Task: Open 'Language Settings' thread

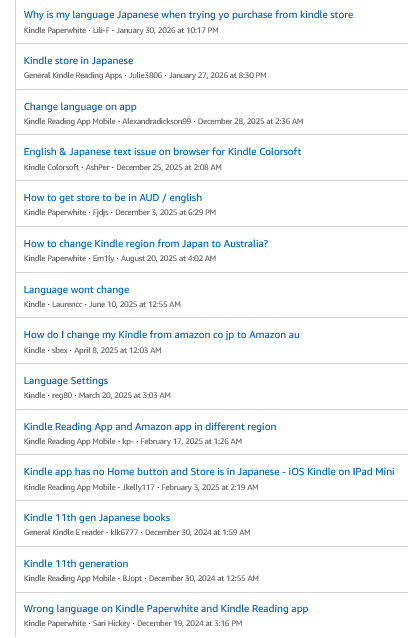Action: (x=66, y=381)
